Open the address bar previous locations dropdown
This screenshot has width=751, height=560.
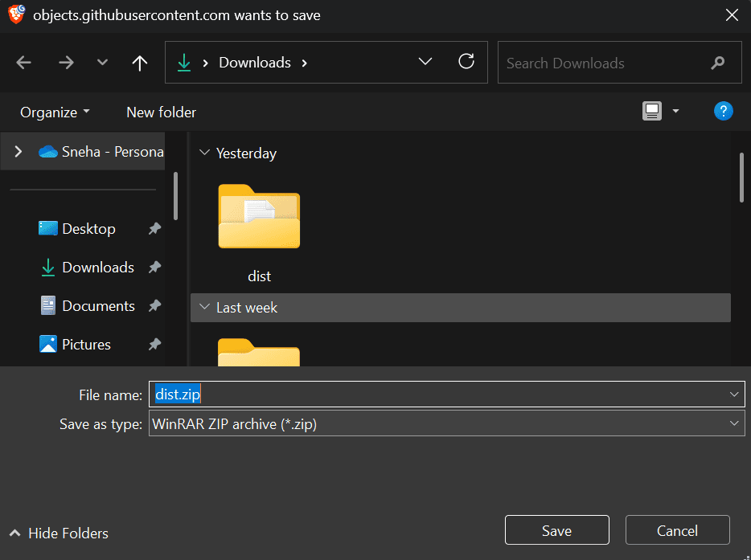point(425,62)
